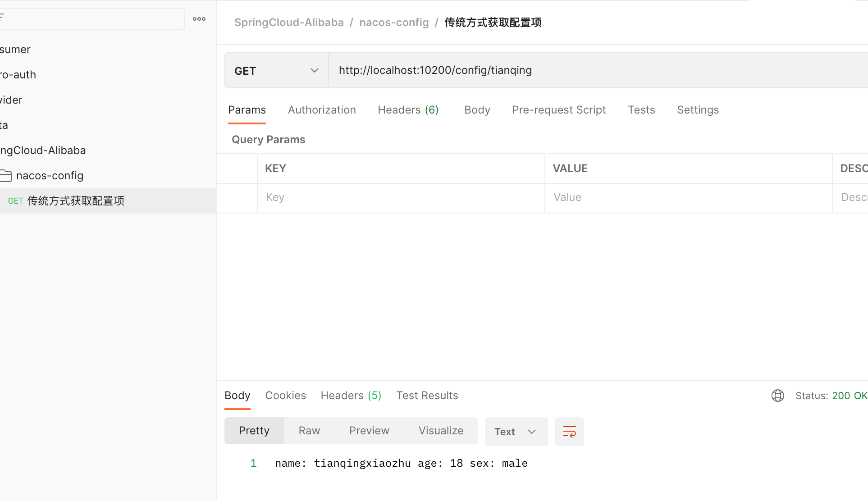Image resolution: width=868 pixels, height=501 pixels.
Task: Click the word wrap toggle icon
Action: pos(569,432)
